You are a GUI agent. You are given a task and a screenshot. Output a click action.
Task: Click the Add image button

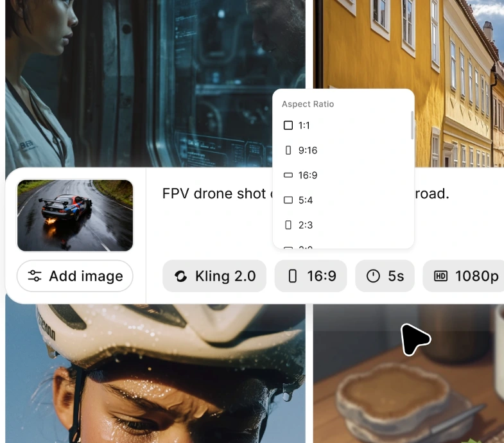click(75, 276)
